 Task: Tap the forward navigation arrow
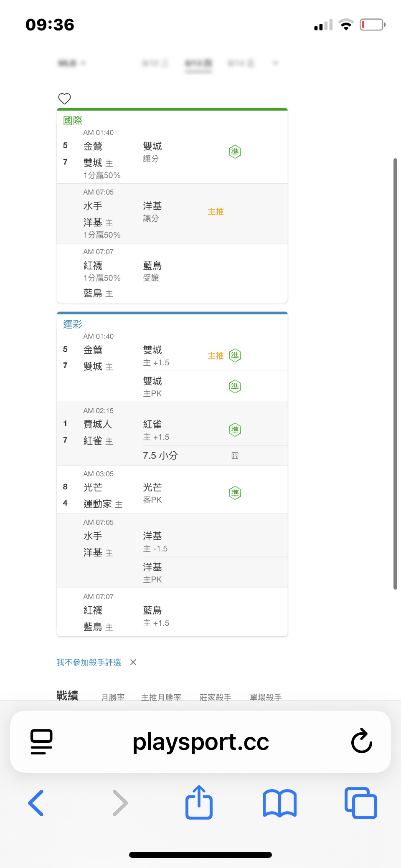[120, 802]
